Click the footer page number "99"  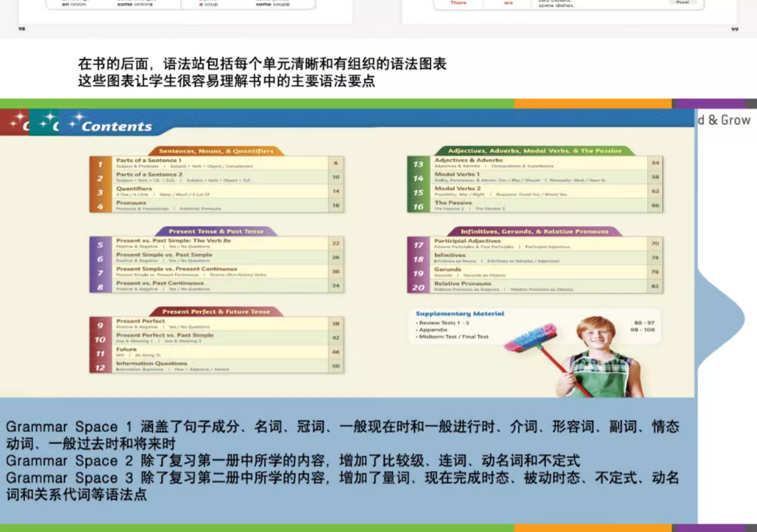(x=735, y=29)
